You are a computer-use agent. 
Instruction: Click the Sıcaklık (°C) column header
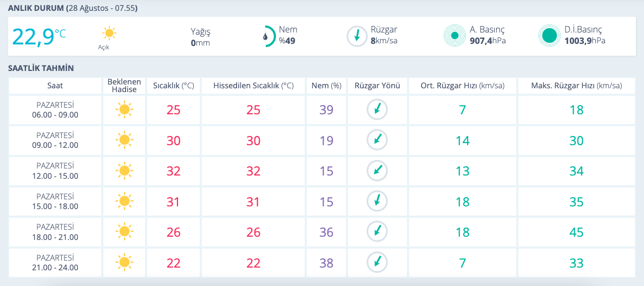173,86
